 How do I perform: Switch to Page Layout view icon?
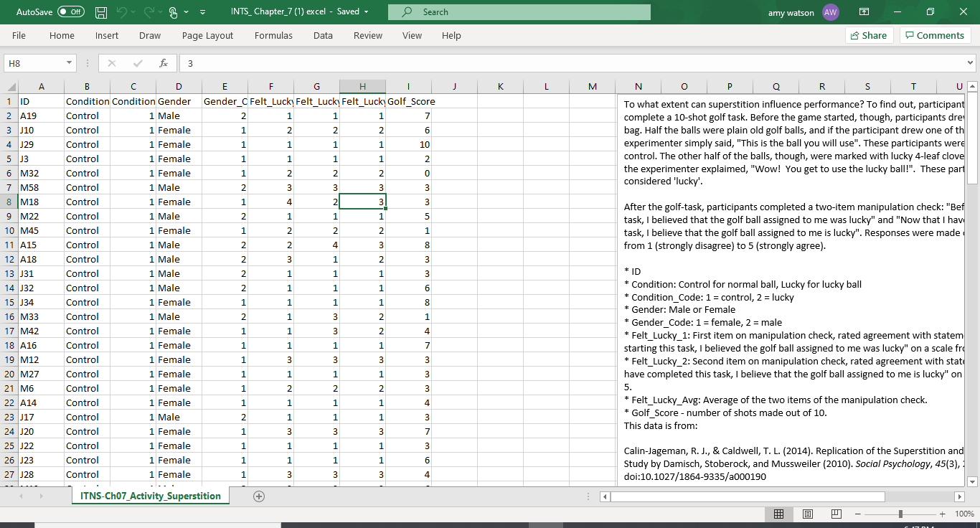(x=807, y=514)
